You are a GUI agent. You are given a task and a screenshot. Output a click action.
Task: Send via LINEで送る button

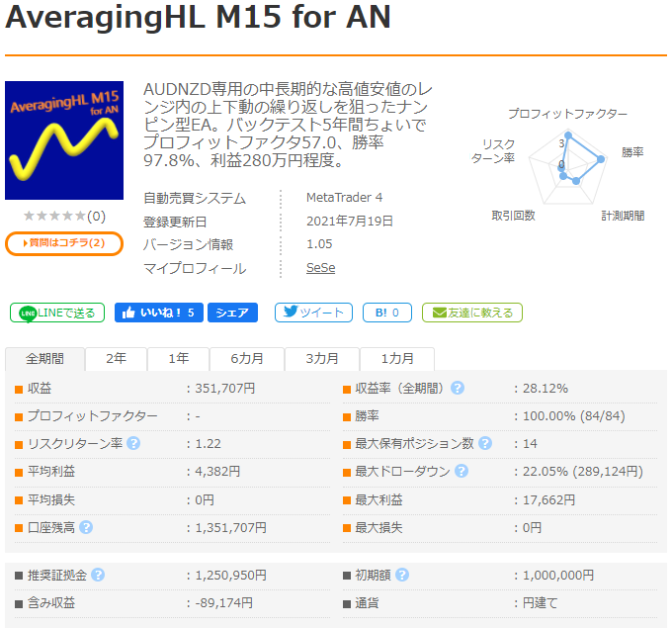coord(57,313)
